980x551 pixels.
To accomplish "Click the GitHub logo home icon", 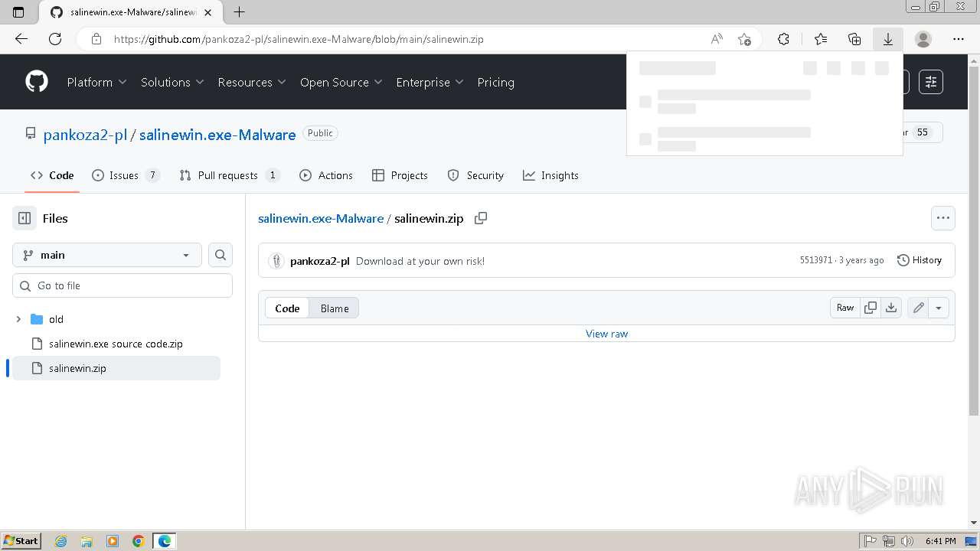I will (x=37, y=82).
